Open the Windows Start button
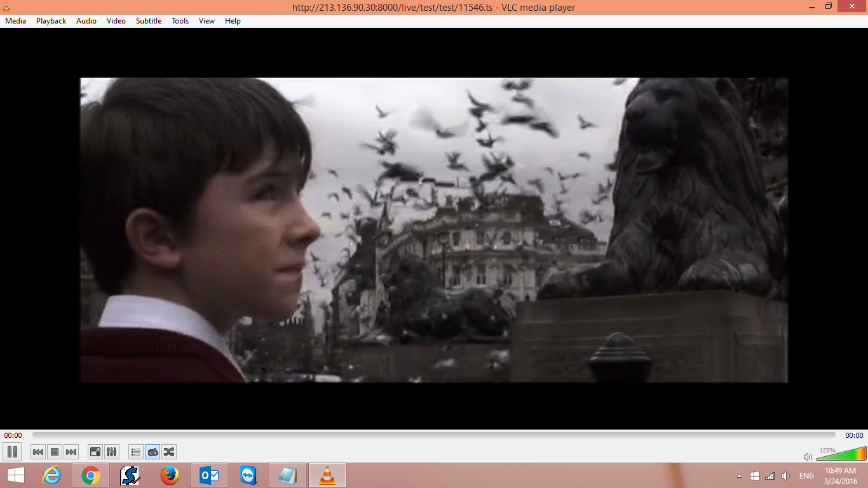 [16, 475]
